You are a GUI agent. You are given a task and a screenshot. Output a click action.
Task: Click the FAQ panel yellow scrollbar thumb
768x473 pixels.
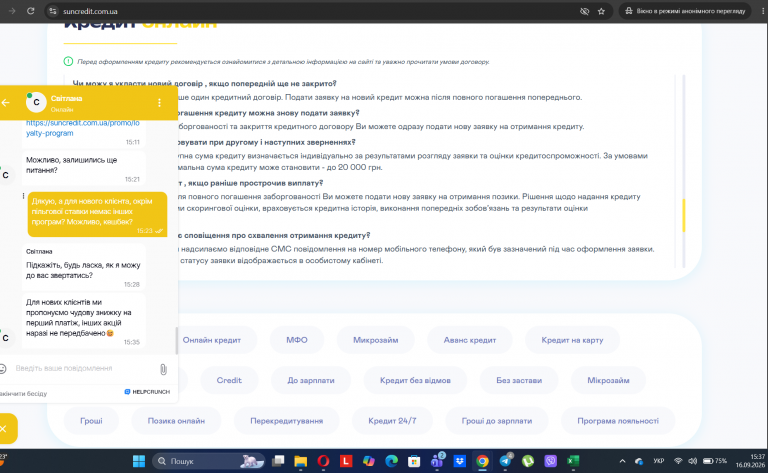click(683, 215)
